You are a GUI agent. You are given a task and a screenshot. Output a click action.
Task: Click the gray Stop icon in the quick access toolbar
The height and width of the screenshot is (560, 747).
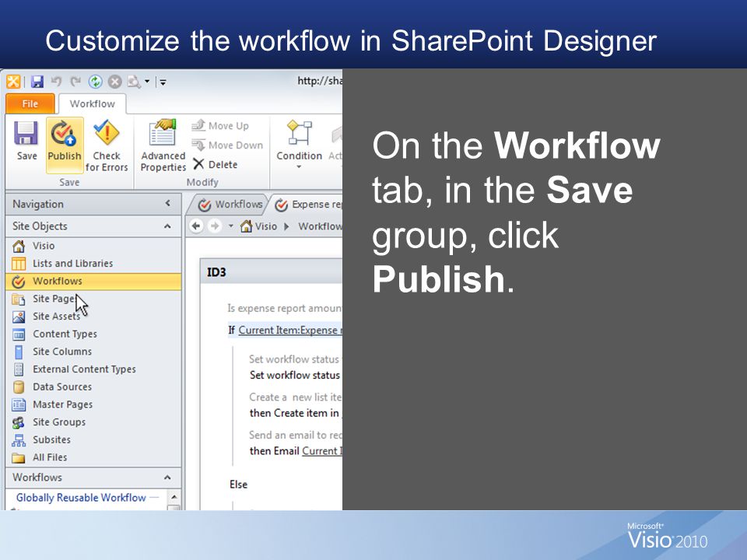click(x=115, y=82)
